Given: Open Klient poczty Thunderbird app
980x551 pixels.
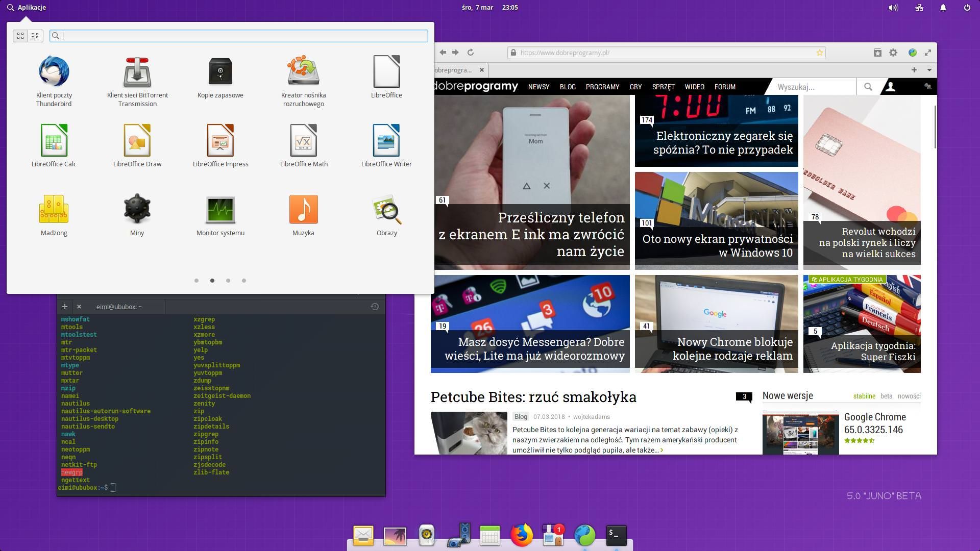Looking at the screenshot, I should coord(54,72).
